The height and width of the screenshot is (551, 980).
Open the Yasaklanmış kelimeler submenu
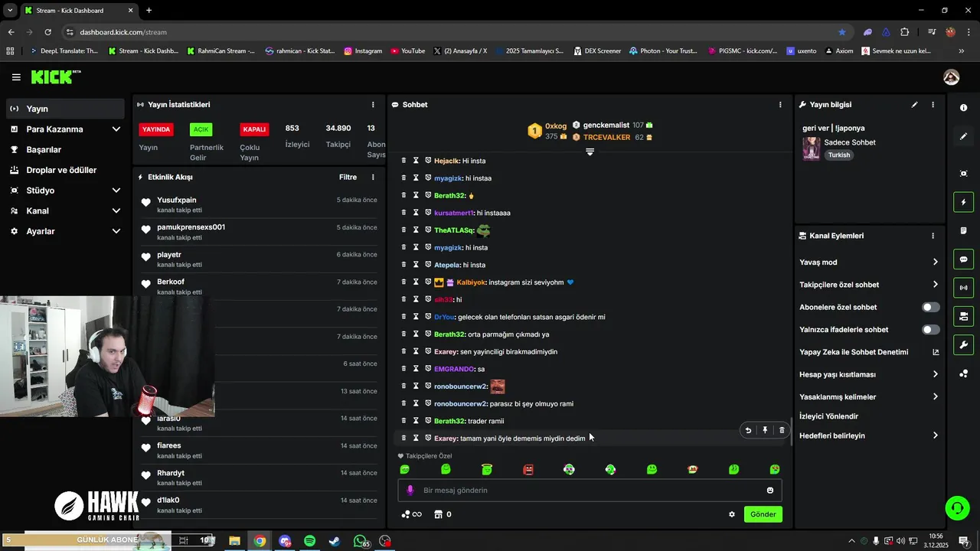tap(869, 397)
